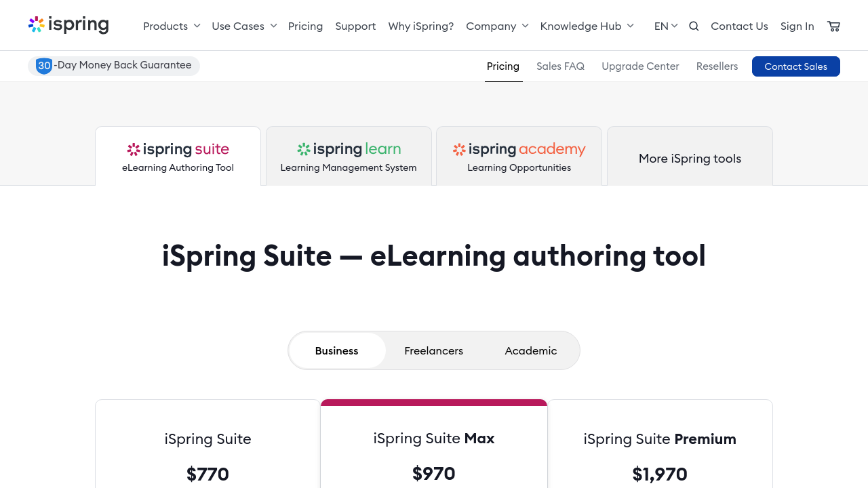Switch to Academic pricing option
The width and height of the screenshot is (868, 488).
(x=531, y=350)
